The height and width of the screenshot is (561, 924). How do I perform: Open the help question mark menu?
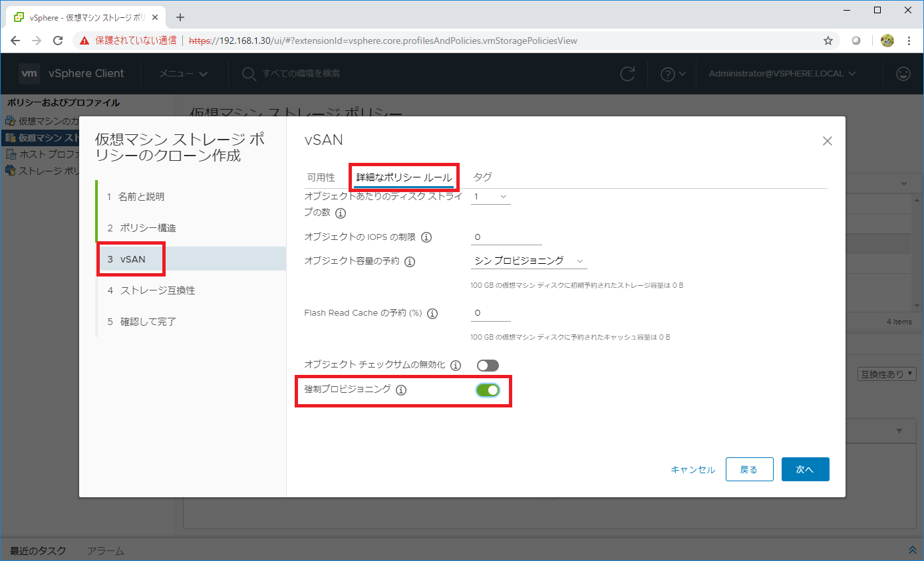[673, 74]
